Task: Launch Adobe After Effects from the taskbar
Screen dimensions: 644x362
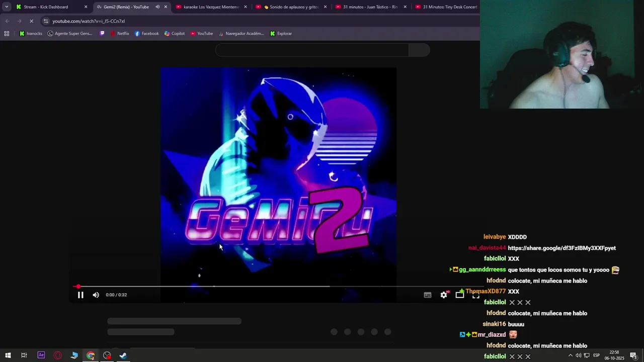Action: [41, 355]
